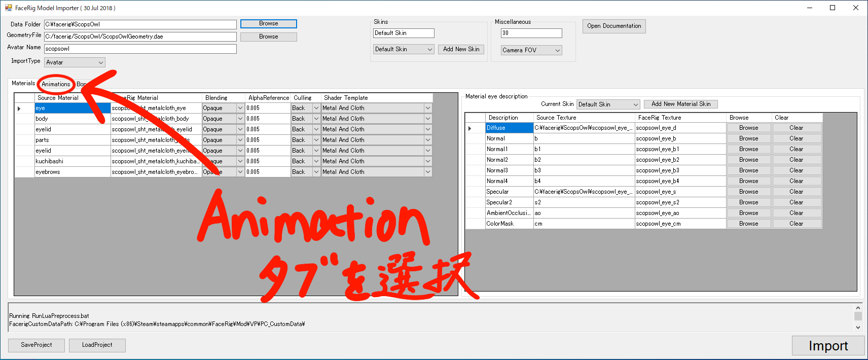Browse for the Normal texture
The width and height of the screenshot is (868, 360).
[x=748, y=138]
